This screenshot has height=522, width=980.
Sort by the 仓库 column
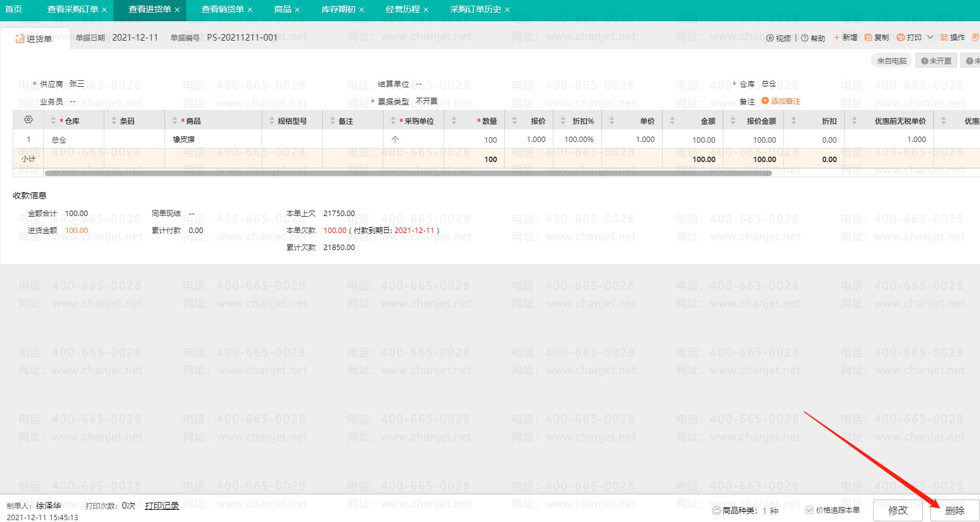pyautogui.click(x=53, y=121)
